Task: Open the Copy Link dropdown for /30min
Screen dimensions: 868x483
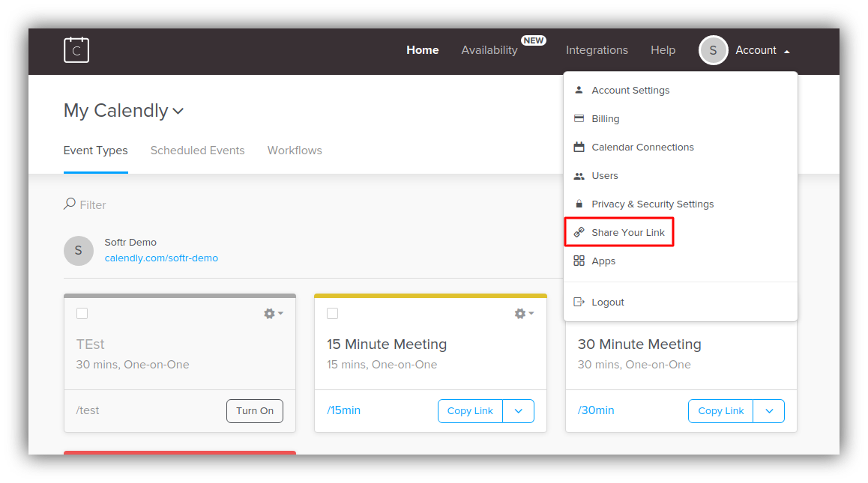Action: click(769, 411)
